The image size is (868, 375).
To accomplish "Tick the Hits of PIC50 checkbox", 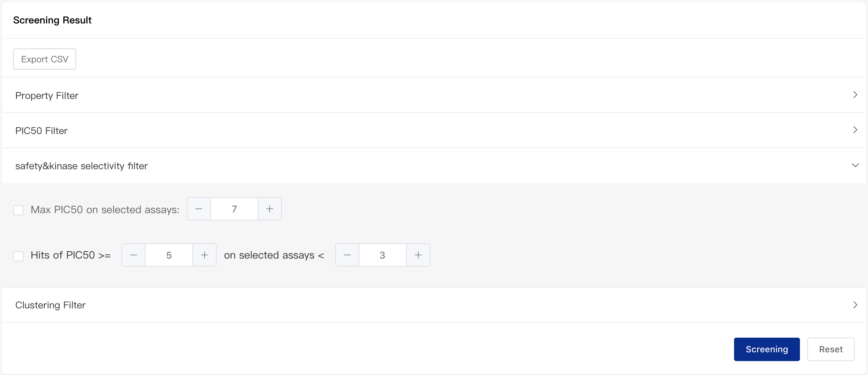I will tap(18, 256).
